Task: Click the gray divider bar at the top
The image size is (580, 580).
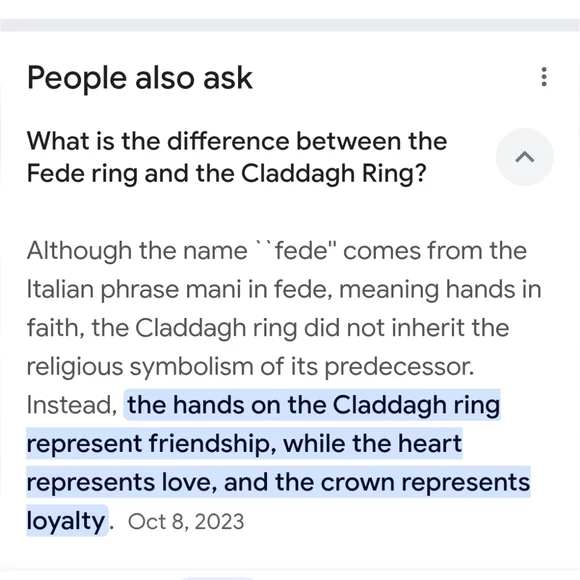Action: (290, 25)
